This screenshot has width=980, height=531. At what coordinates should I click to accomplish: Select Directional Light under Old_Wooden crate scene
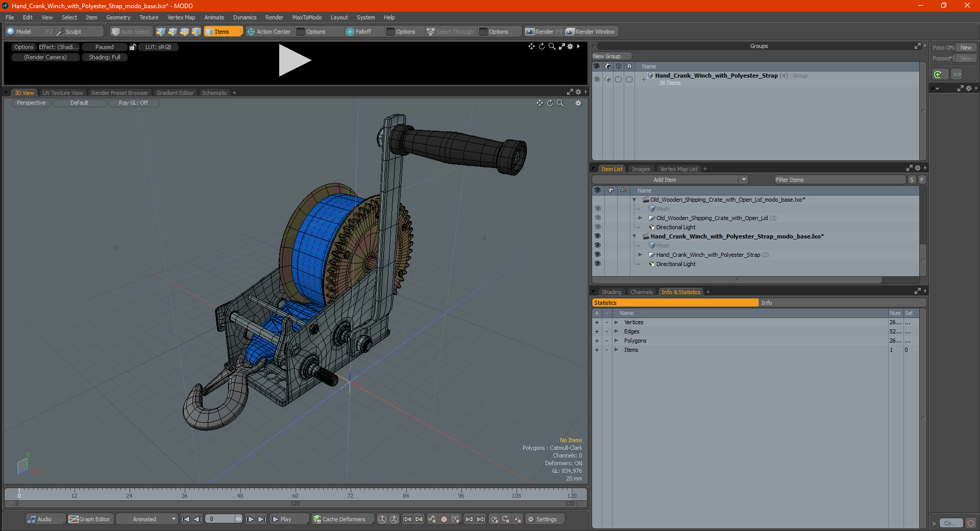pyautogui.click(x=675, y=227)
